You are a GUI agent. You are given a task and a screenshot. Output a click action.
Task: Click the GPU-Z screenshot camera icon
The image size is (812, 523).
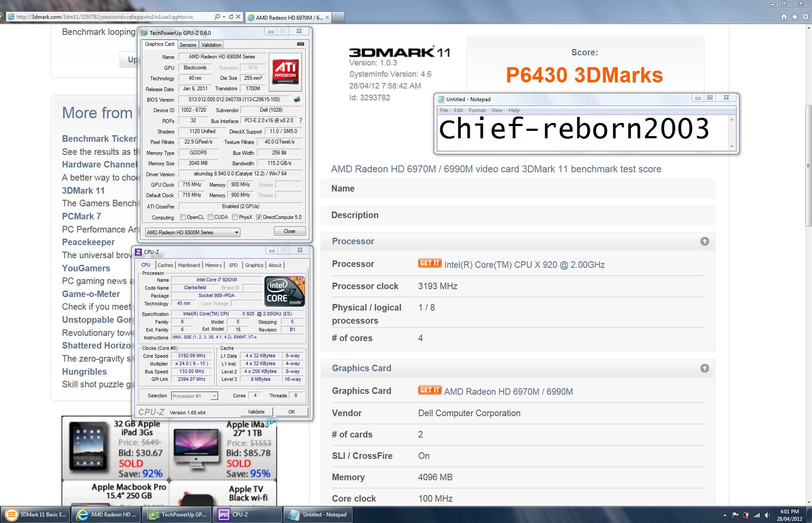[301, 44]
